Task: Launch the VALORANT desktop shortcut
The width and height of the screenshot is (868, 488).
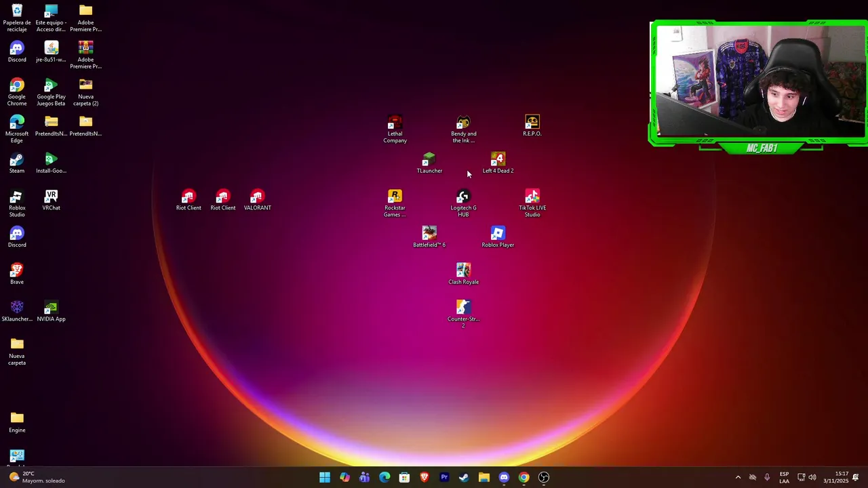Action: tap(257, 200)
